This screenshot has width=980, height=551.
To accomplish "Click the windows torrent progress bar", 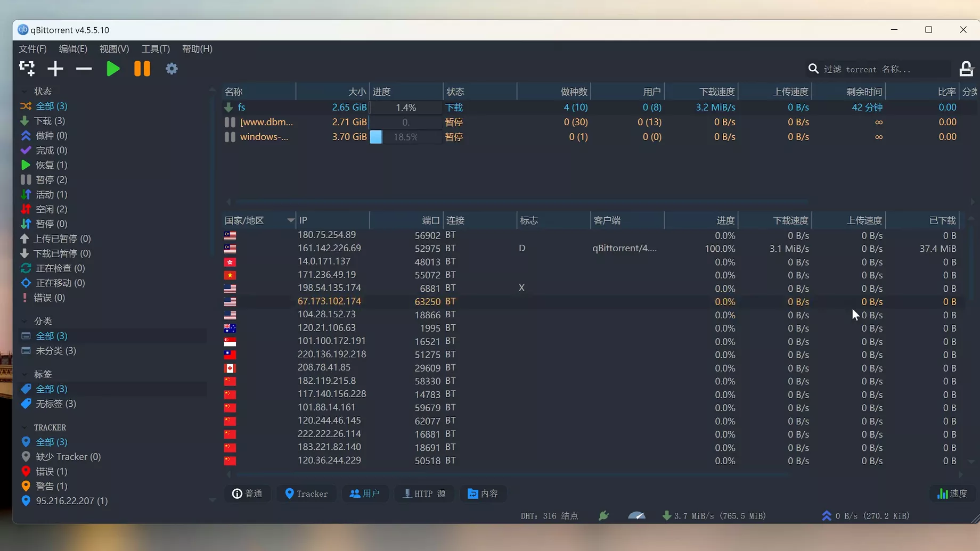I will (x=405, y=137).
